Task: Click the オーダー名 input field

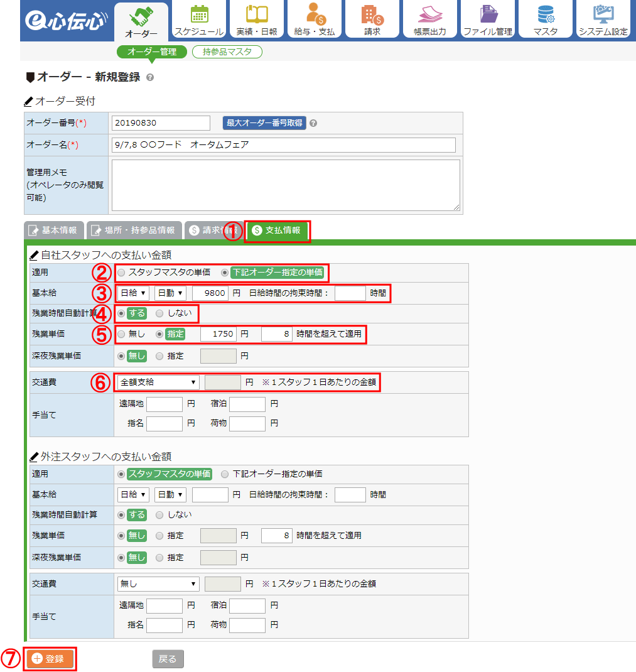Action: [x=284, y=145]
